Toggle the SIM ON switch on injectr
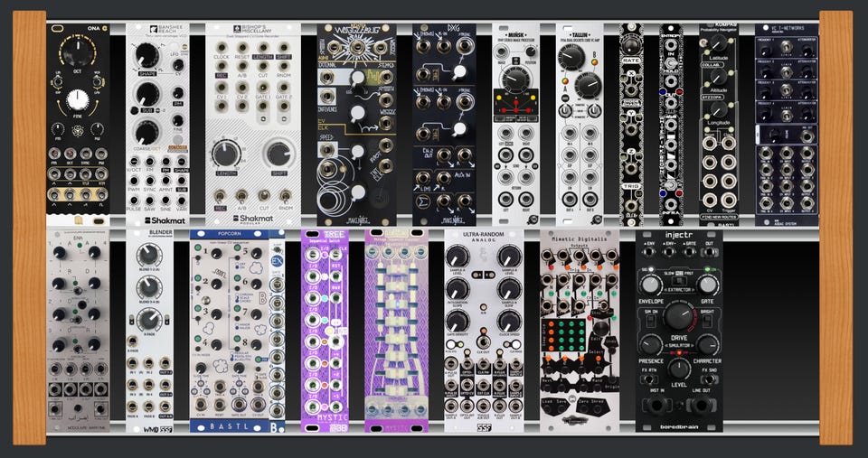The image size is (868, 458). tap(649, 322)
